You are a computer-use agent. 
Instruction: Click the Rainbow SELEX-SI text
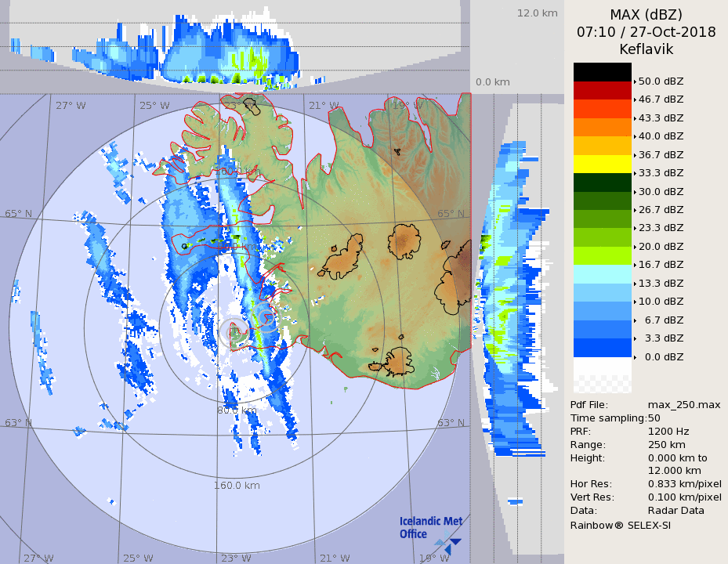[x=620, y=525]
